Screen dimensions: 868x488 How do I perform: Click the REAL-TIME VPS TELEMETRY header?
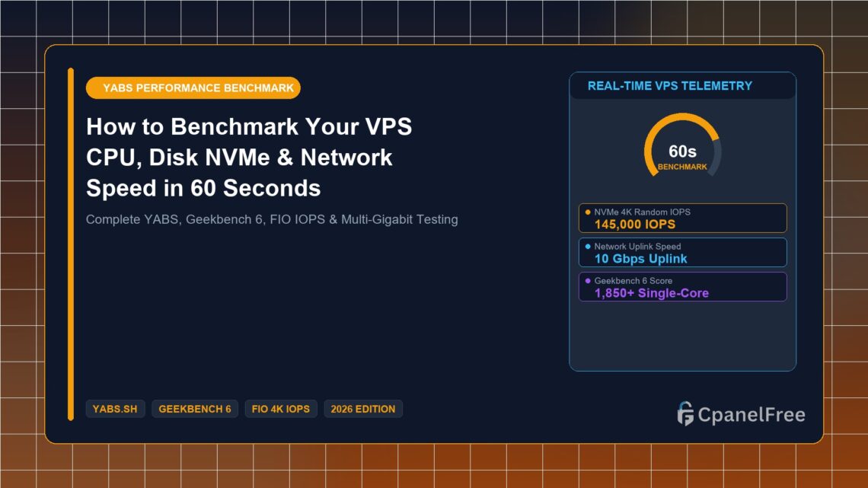(x=670, y=86)
